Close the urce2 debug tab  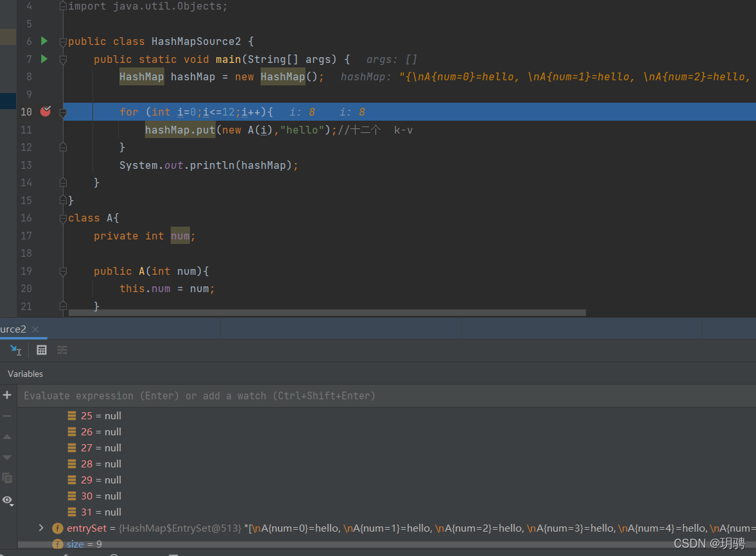[35, 329]
